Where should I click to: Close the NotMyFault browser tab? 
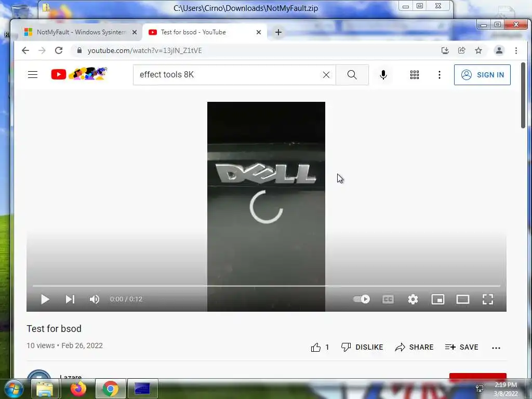point(135,32)
